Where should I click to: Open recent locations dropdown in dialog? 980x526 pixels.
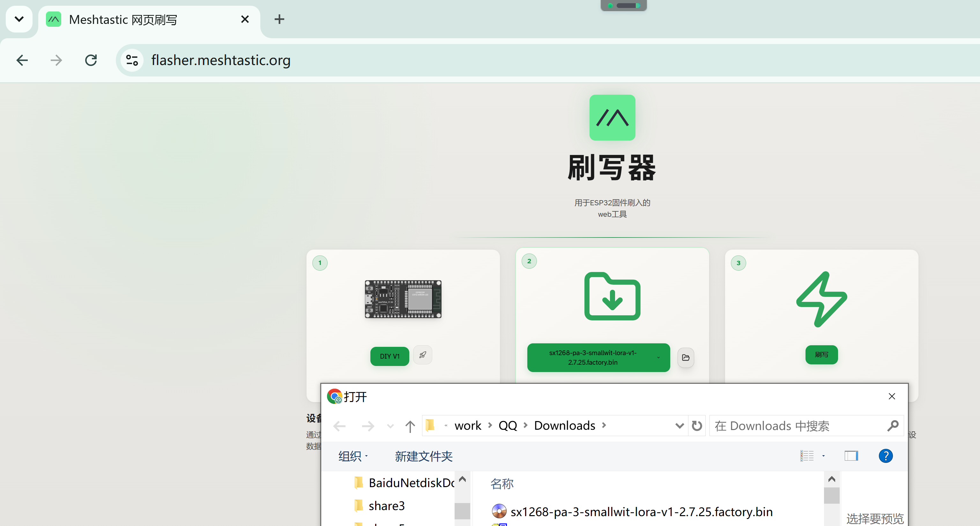[x=390, y=426]
